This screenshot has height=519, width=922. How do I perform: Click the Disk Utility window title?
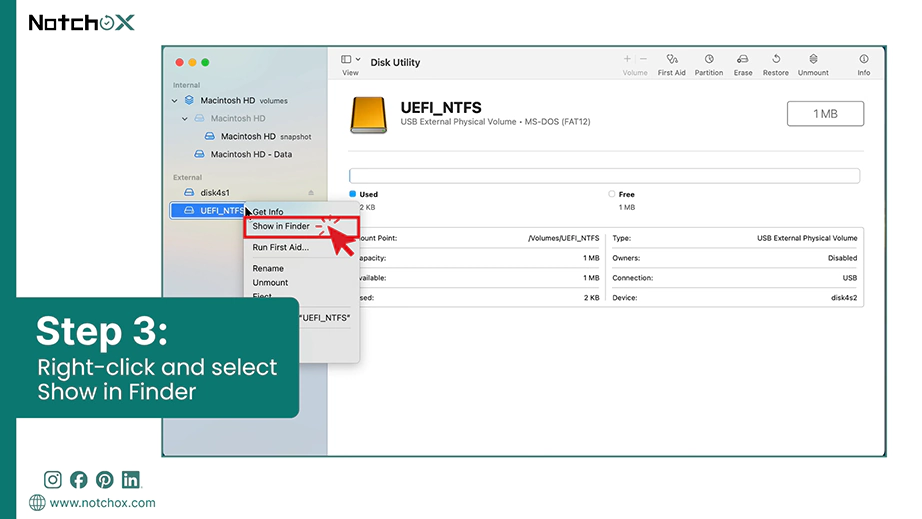click(x=395, y=62)
